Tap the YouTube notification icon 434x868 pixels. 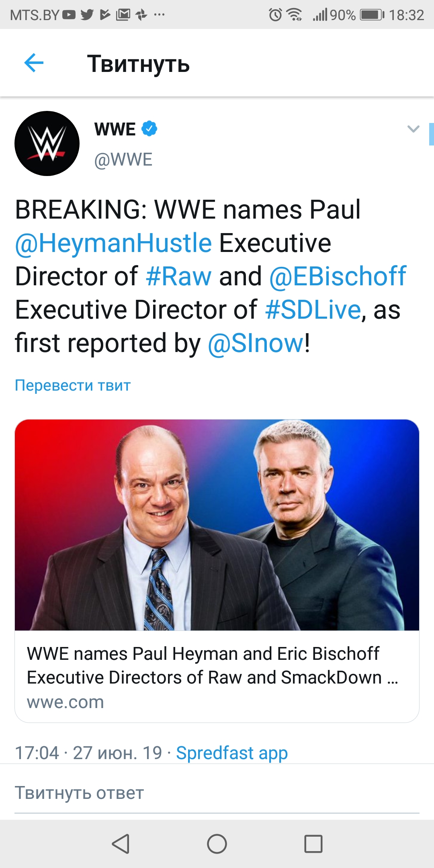pos(69,15)
